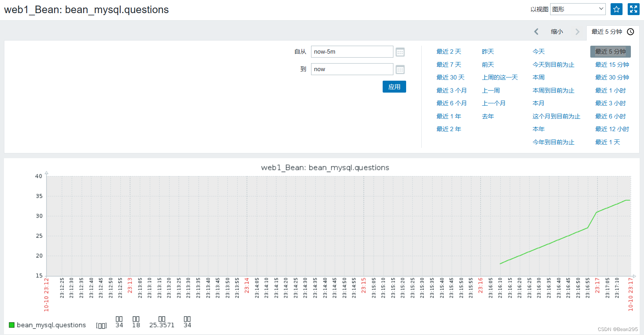Click the 应用 apply button

coord(394,87)
